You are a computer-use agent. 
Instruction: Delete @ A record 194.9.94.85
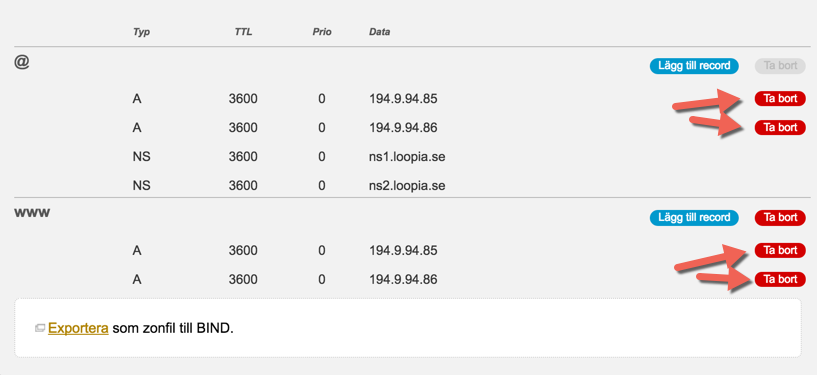(780, 98)
